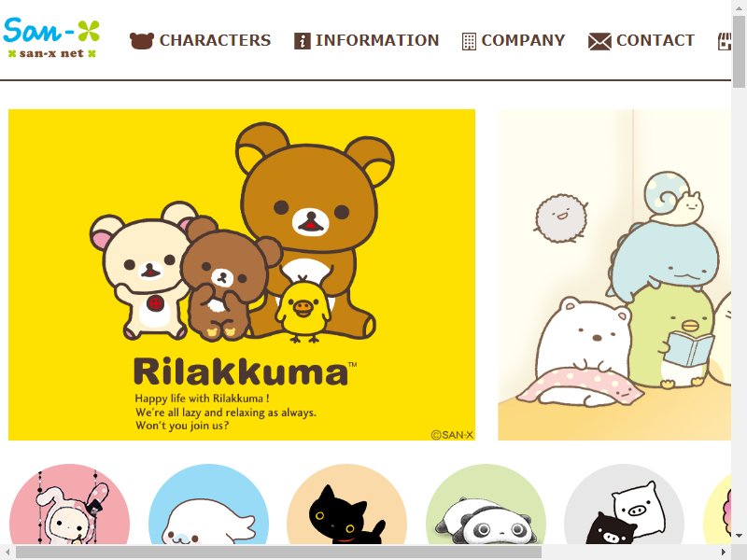Screen dimensions: 747x560
Task: Click the San-X clover logo
Action: (51, 37)
